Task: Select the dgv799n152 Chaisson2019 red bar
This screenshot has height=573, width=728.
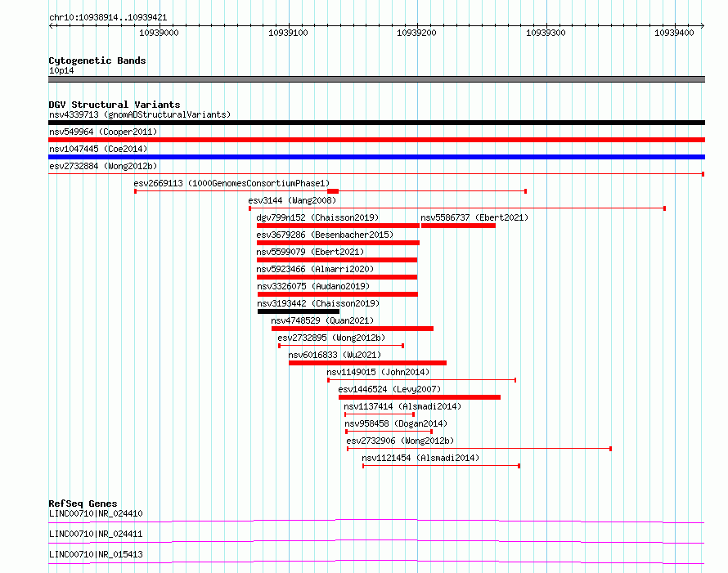Action: (338, 226)
